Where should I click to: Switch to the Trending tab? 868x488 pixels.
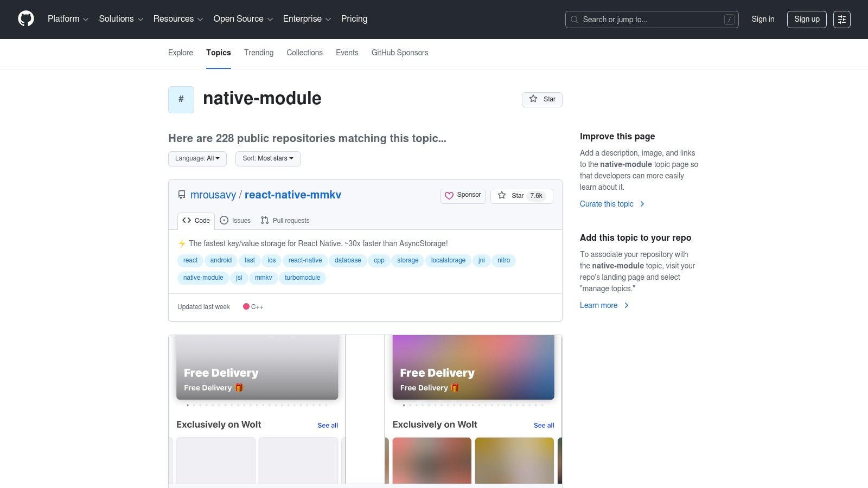coord(258,53)
